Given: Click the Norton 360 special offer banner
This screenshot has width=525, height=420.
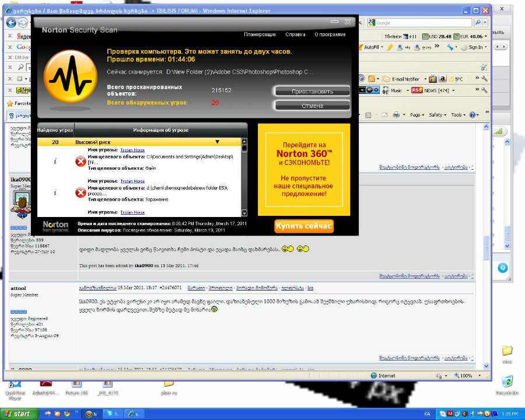Looking at the screenshot, I should (304, 170).
